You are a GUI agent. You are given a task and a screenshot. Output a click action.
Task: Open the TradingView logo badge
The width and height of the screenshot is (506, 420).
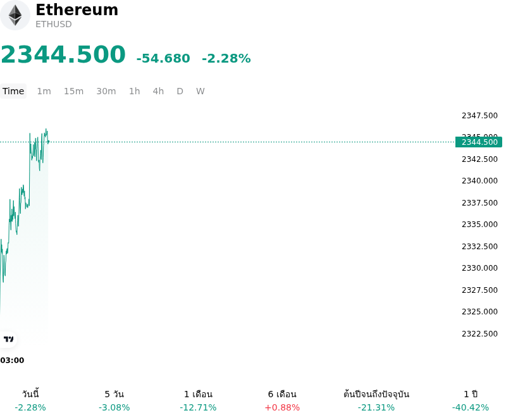click(x=8, y=339)
